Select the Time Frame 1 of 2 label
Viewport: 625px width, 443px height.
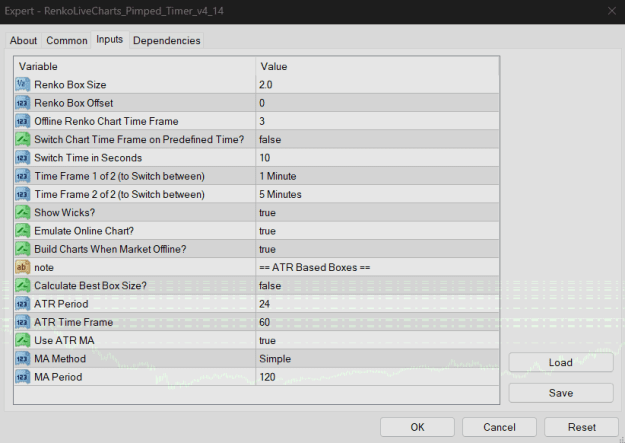[120, 176]
